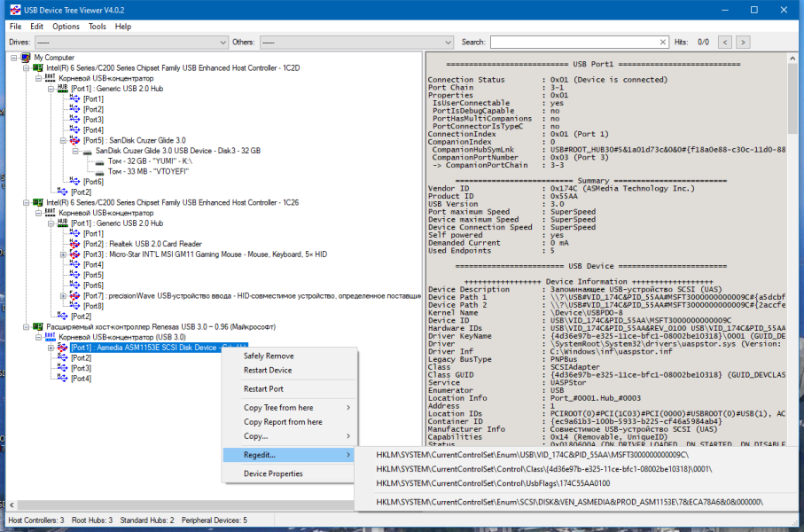Screen dimensions: 804x532
Task: Open the File menu
Action: (15, 27)
